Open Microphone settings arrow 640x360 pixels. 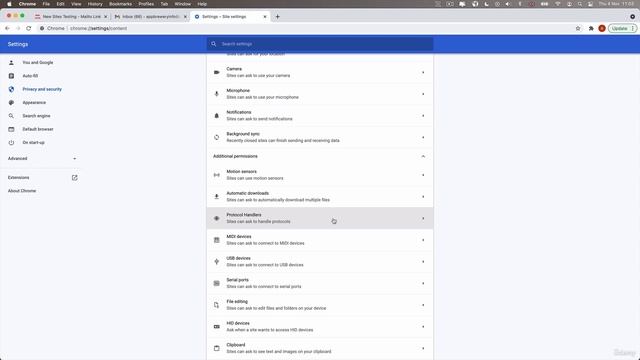(x=423, y=94)
